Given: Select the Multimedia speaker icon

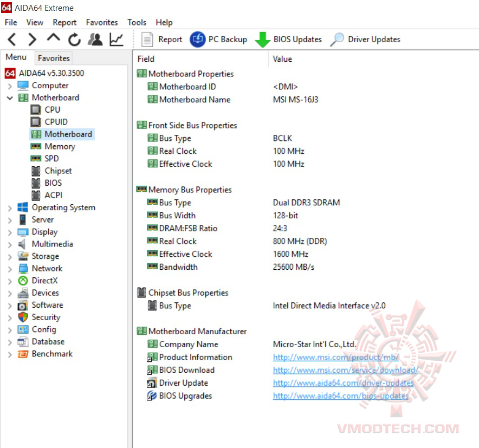Looking at the screenshot, I should [x=22, y=244].
